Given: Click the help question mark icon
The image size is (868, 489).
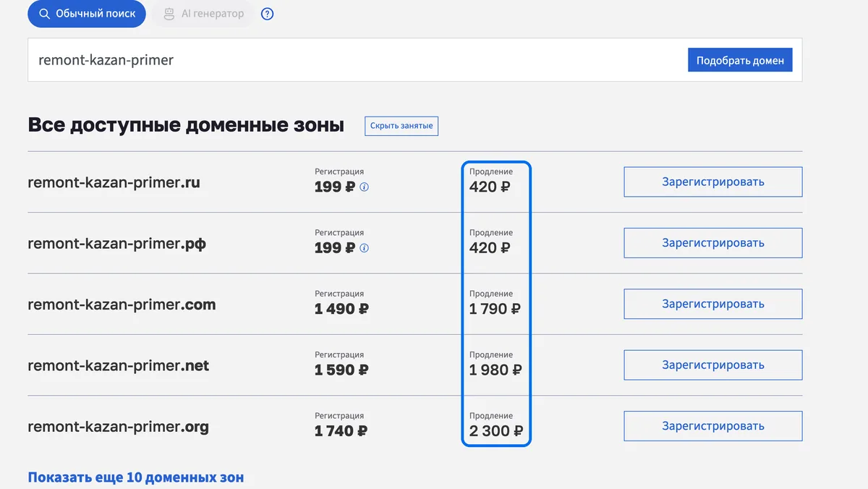Looking at the screenshot, I should tap(267, 14).
